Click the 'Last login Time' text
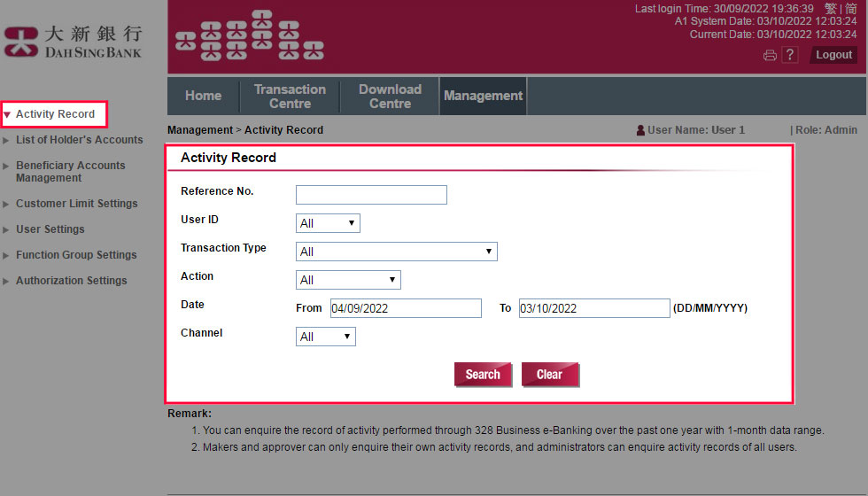The height and width of the screenshot is (496, 868). point(725,8)
